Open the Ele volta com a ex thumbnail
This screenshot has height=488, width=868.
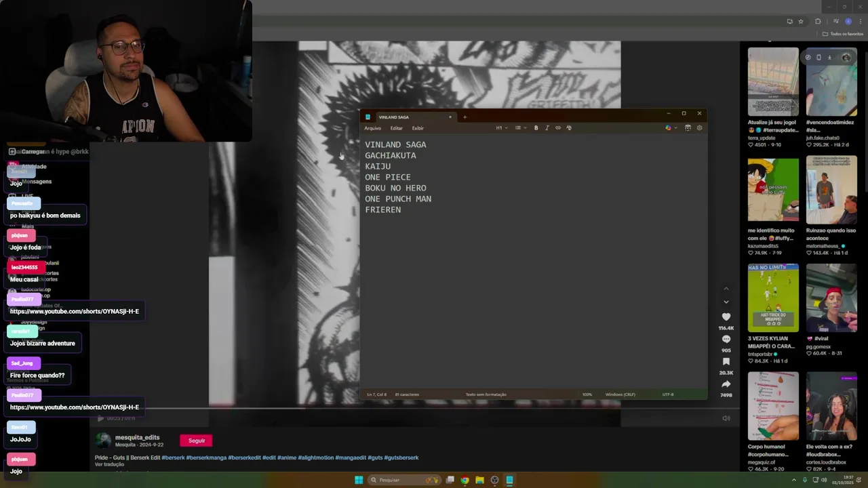coord(831,406)
